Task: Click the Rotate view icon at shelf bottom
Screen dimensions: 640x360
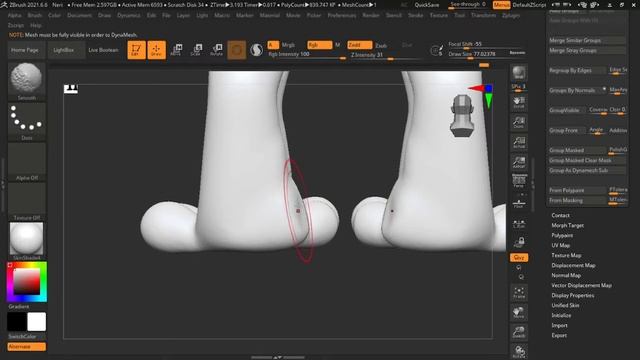Action: point(519,351)
